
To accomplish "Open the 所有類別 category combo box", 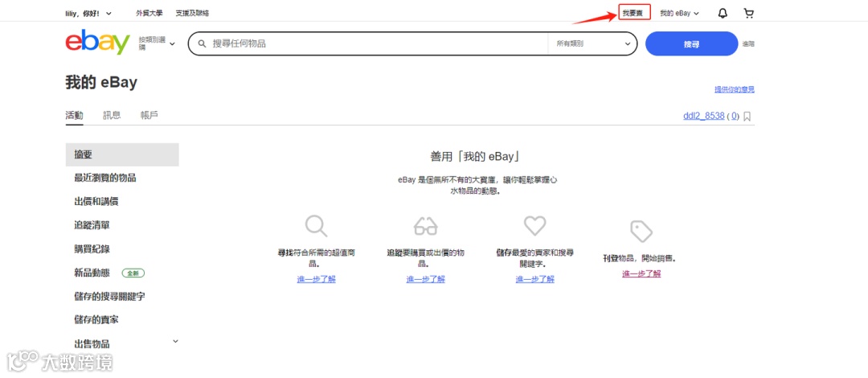I will (592, 43).
